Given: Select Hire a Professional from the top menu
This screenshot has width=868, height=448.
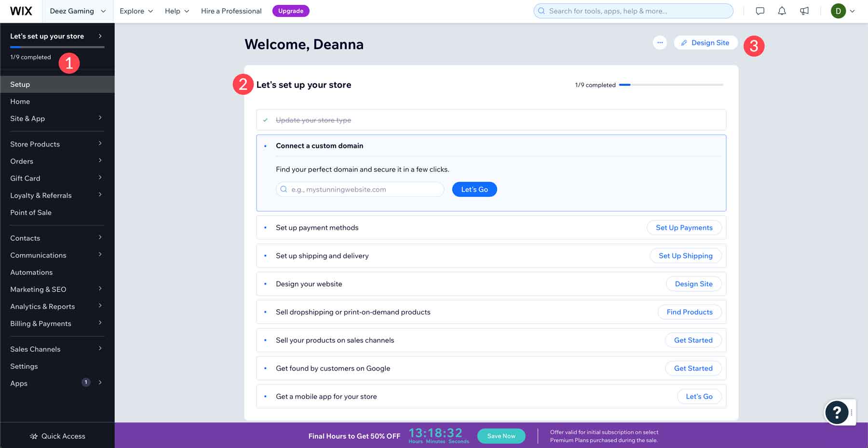Looking at the screenshot, I should (231, 11).
